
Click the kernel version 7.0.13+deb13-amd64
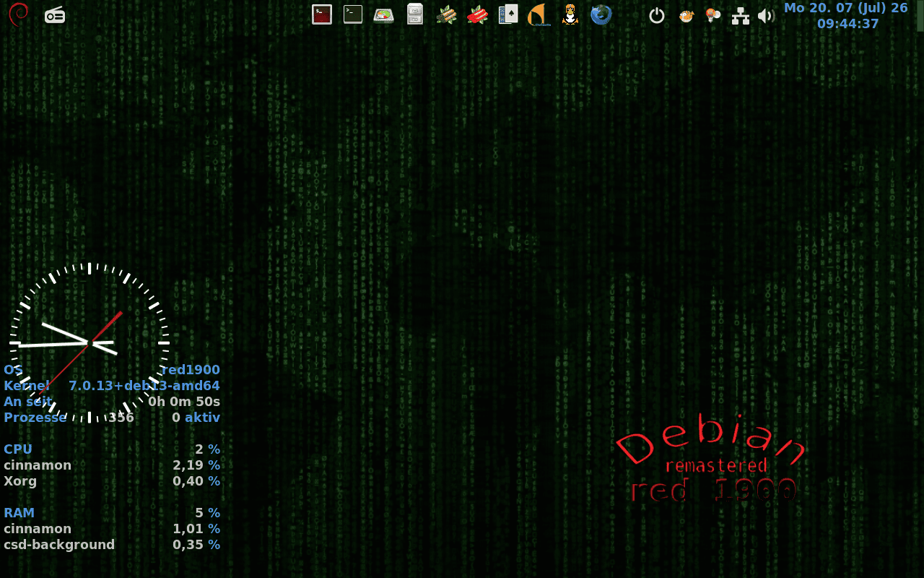[x=144, y=386]
